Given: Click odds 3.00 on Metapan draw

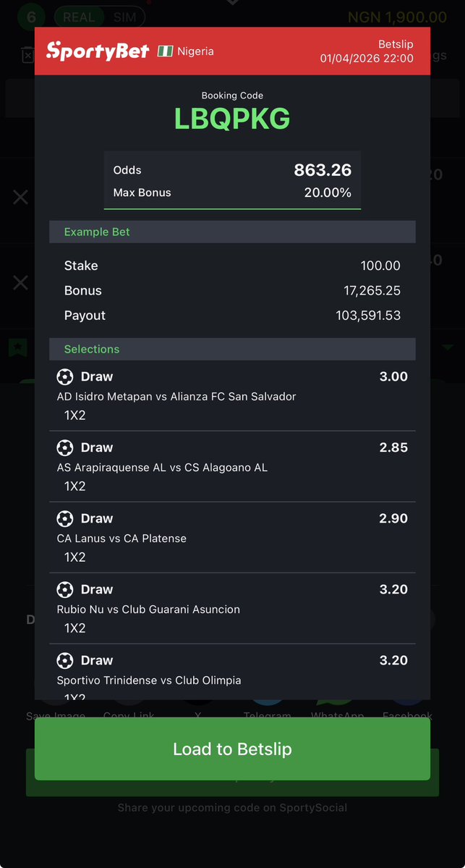Looking at the screenshot, I should click(x=393, y=376).
